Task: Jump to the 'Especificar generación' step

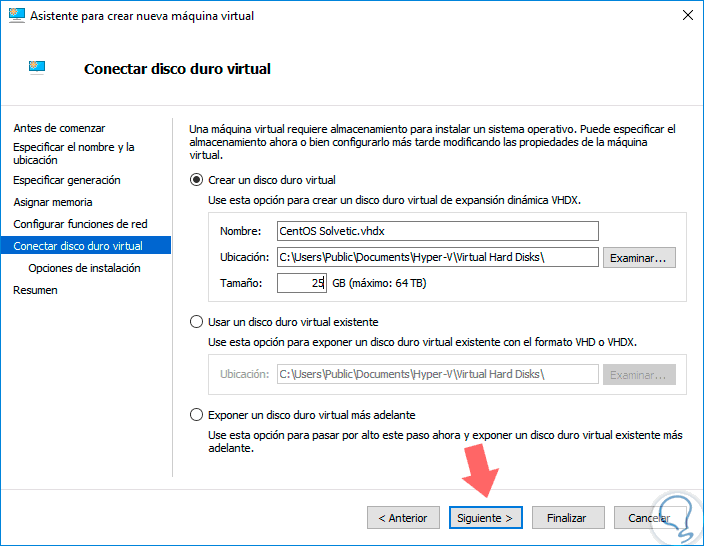Action: [x=67, y=180]
